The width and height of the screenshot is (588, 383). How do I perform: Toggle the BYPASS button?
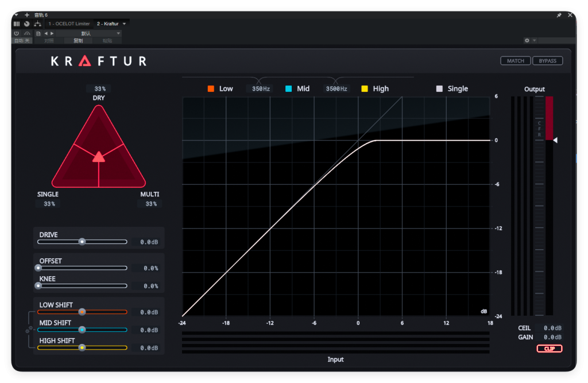pos(547,61)
